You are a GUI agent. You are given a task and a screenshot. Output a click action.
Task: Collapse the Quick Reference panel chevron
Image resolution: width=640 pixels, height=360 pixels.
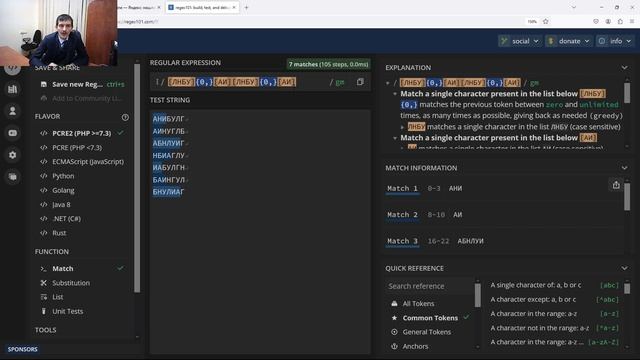pos(624,268)
